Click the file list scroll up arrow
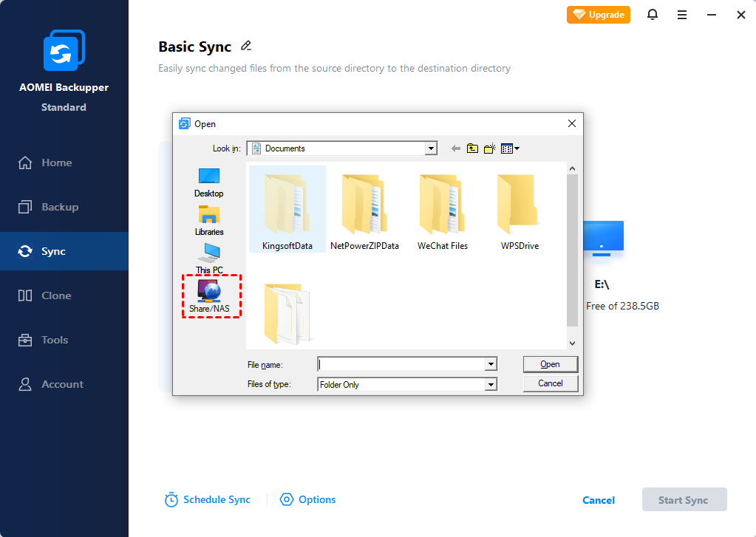756x537 pixels. pos(572,168)
